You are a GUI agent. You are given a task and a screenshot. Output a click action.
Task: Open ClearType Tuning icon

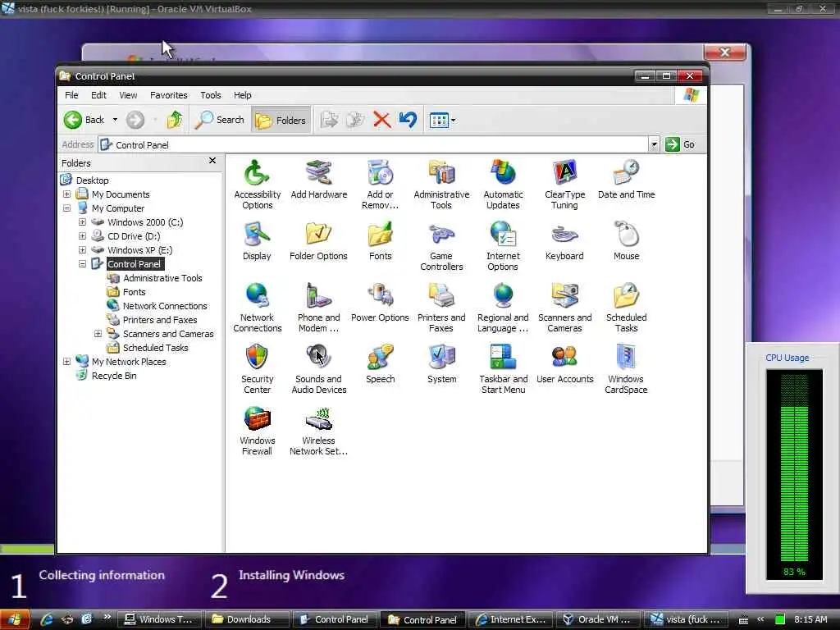click(x=564, y=184)
